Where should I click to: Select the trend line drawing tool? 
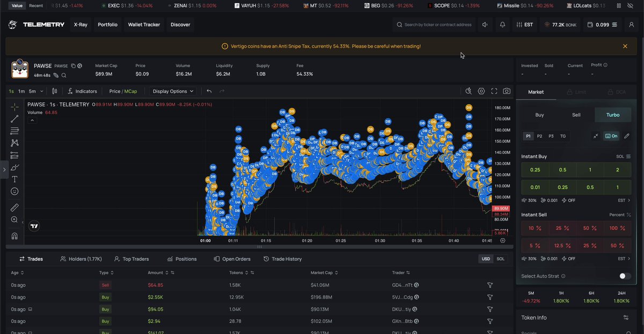coord(14,118)
